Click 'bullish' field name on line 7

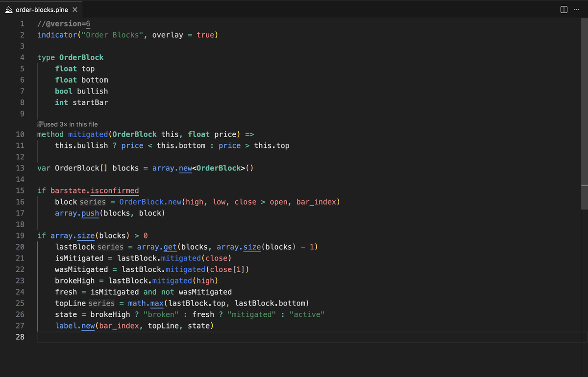(x=93, y=92)
